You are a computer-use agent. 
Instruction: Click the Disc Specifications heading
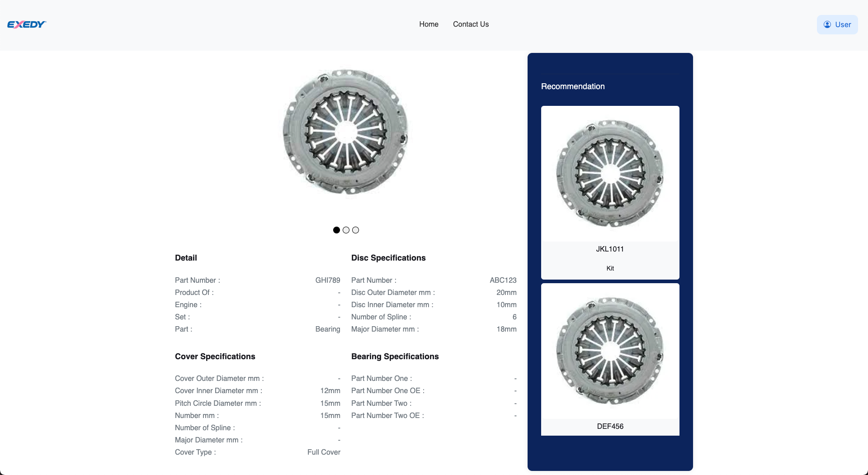(x=388, y=258)
